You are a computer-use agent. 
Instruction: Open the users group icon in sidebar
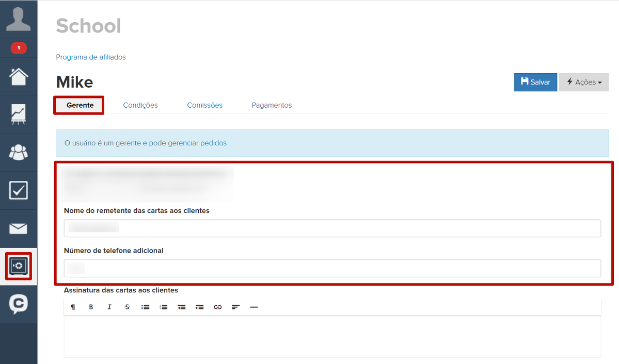[19, 152]
